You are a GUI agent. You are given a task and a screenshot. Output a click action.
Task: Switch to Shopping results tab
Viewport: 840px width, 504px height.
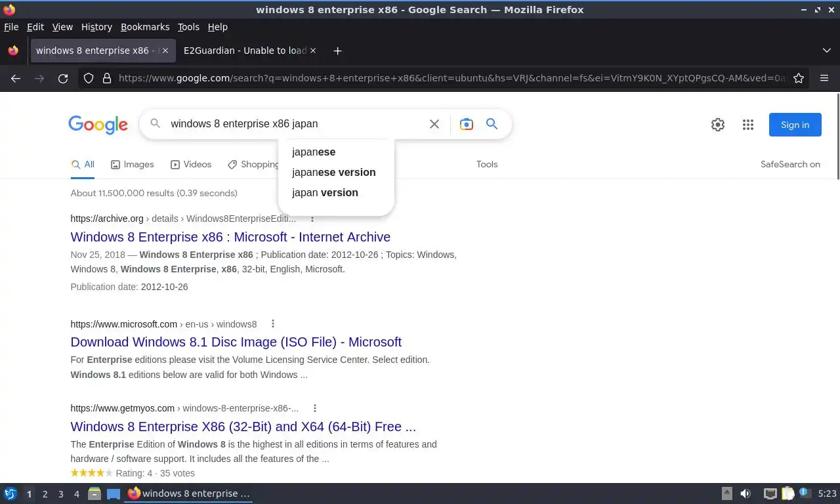(253, 165)
